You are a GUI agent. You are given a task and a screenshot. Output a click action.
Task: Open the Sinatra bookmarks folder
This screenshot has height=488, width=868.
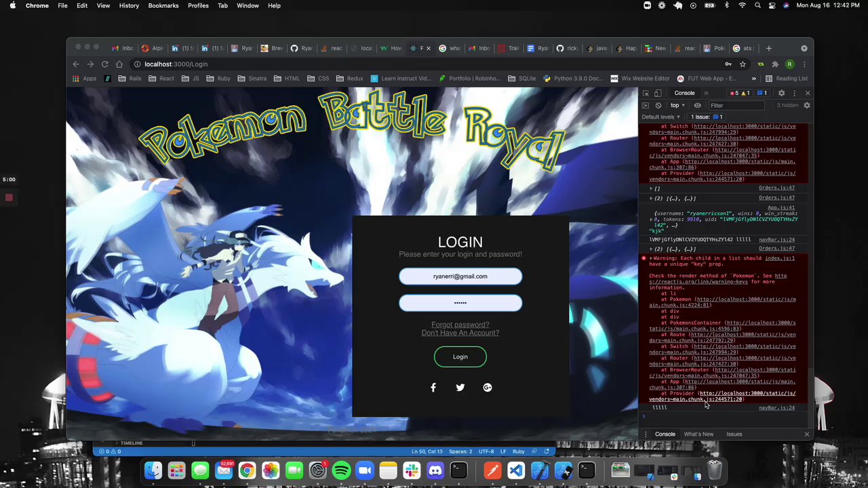[252, 79]
